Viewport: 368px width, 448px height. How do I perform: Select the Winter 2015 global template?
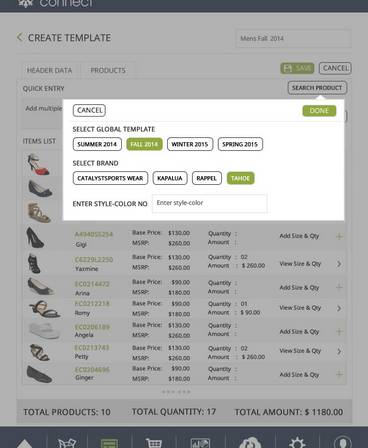pyautogui.click(x=190, y=144)
